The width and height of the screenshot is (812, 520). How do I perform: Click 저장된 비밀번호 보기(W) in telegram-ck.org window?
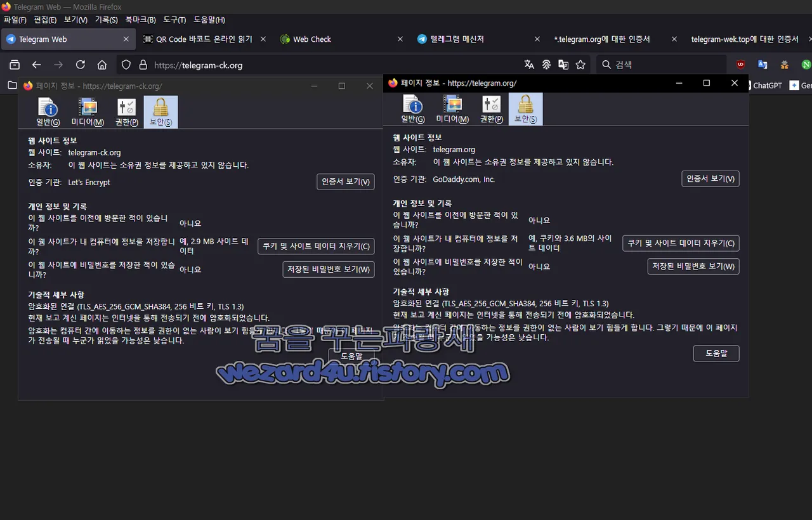[329, 270]
